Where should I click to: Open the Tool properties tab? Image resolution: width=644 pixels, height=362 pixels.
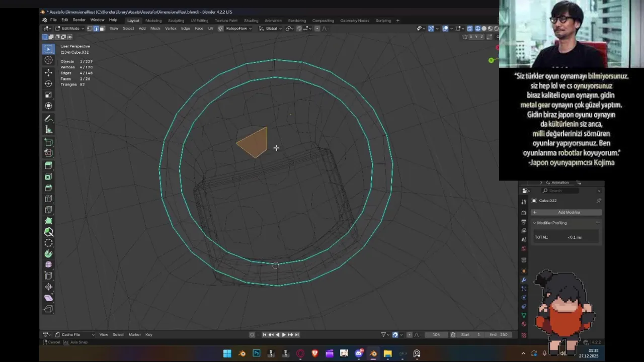(x=524, y=202)
